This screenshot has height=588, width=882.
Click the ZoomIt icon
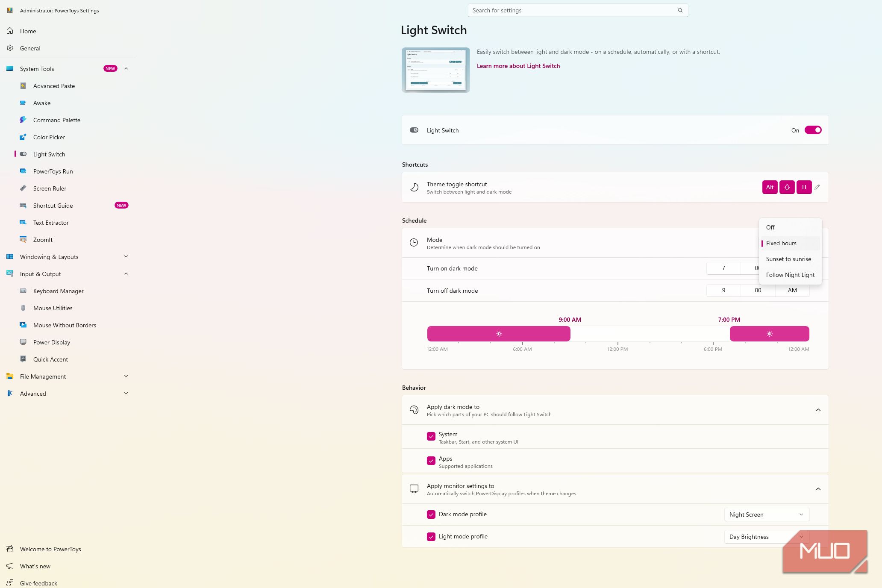pyautogui.click(x=23, y=240)
